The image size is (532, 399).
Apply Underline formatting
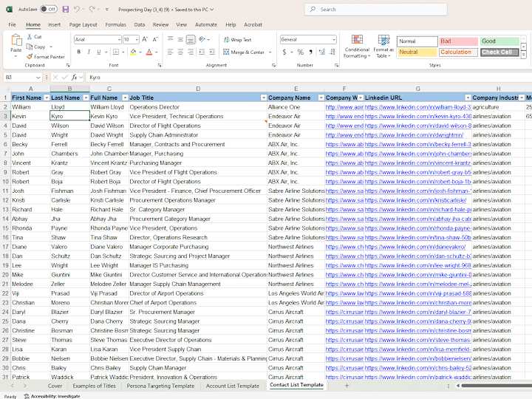tap(99, 52)
